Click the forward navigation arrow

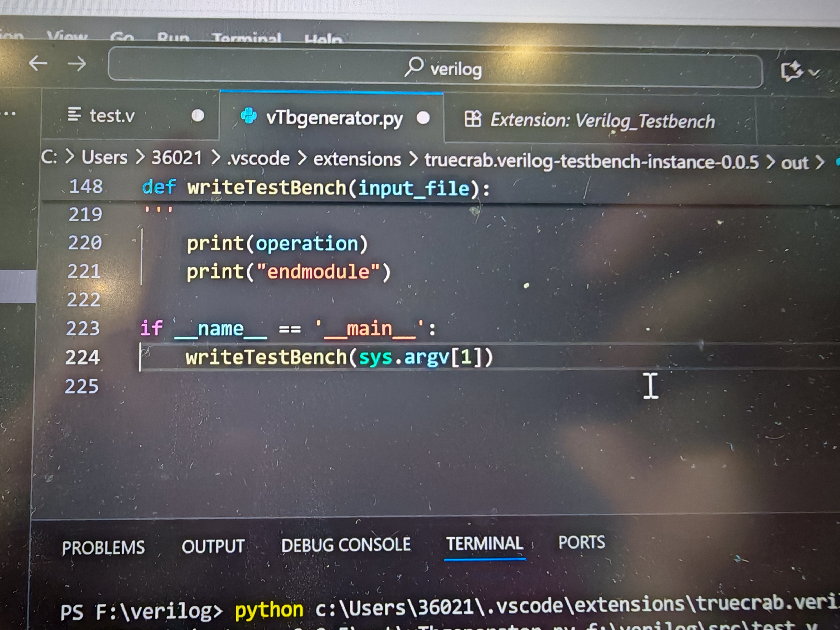[77, 64]
